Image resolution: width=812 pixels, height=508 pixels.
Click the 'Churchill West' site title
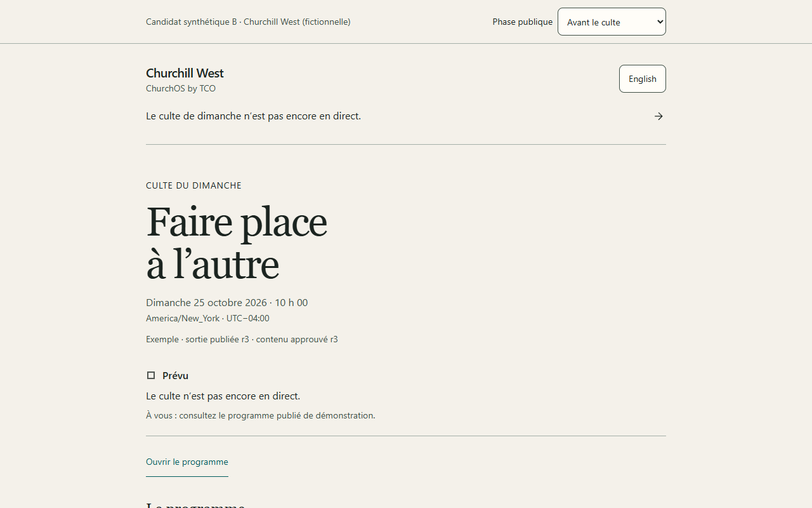coord(185,73)
